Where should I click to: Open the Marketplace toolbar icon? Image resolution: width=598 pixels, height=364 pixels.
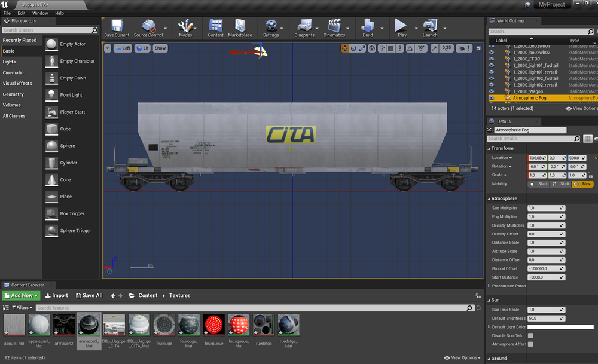pyautogui.click(x=240, y=28)
